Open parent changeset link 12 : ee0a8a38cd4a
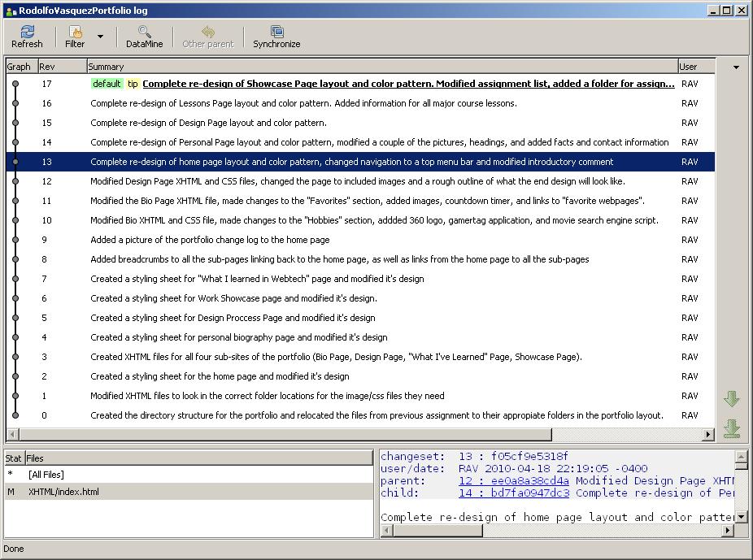This screenshot has width=753, height=560. click(514, 480)
